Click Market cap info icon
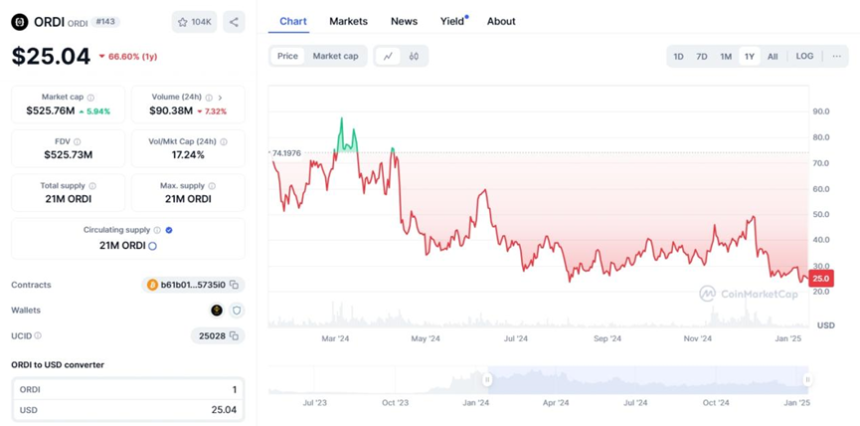 [90, 98]
